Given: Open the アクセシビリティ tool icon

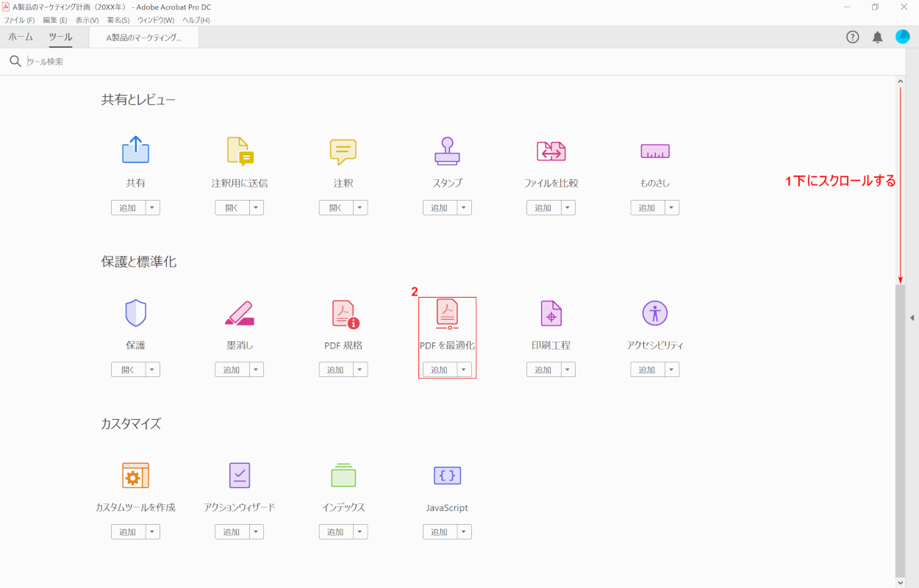Looking at the screenshot, I should (654, 314).
